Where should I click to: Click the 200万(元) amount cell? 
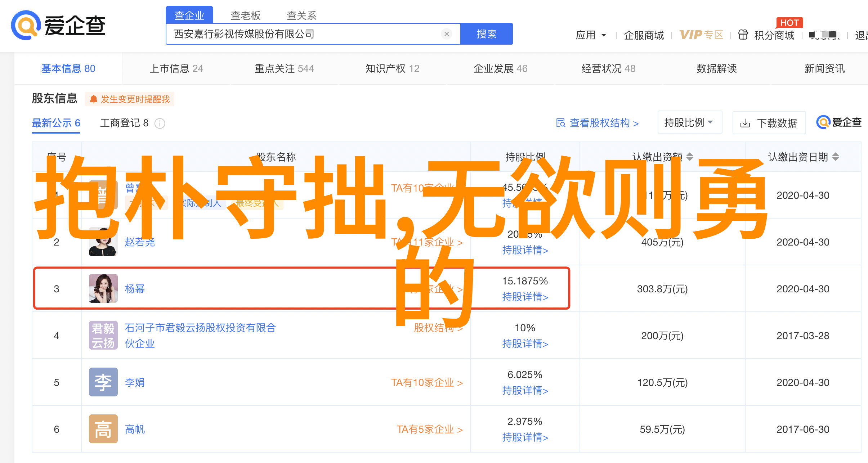[662, 336]
